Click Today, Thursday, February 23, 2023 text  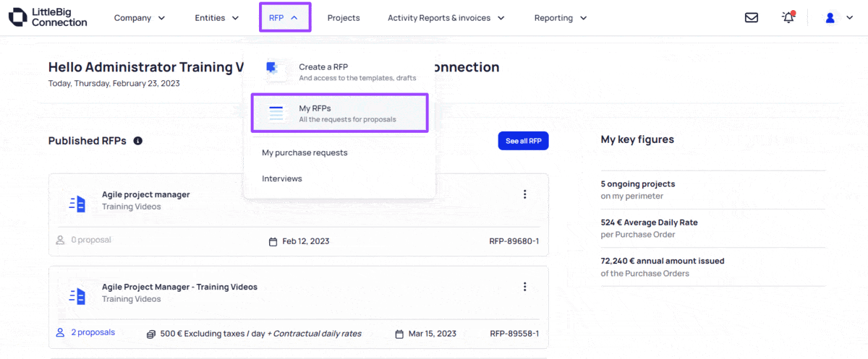114,83
